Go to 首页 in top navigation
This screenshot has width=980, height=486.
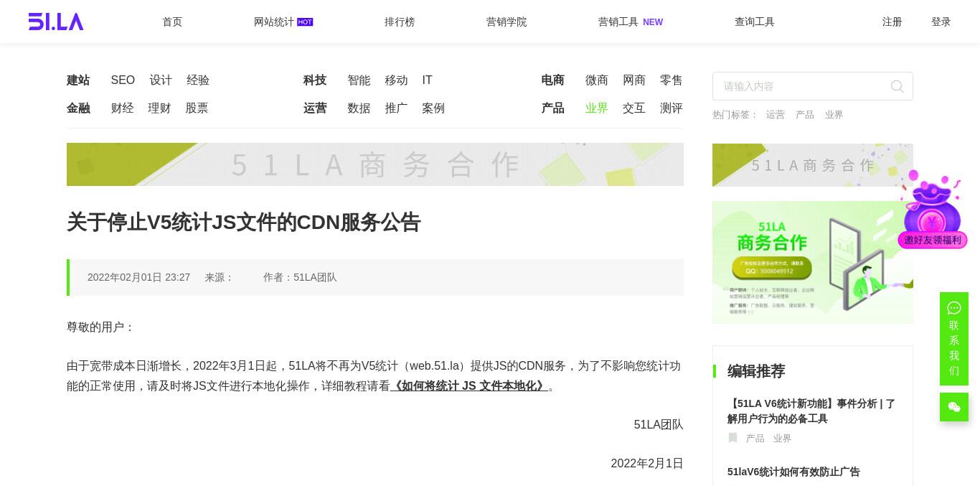[172, 22]
